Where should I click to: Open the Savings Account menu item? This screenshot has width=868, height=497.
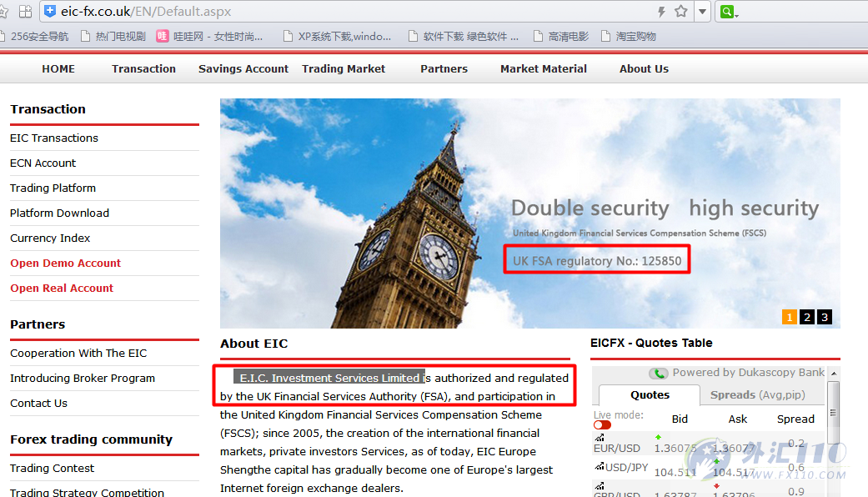(x=243, y=69)
